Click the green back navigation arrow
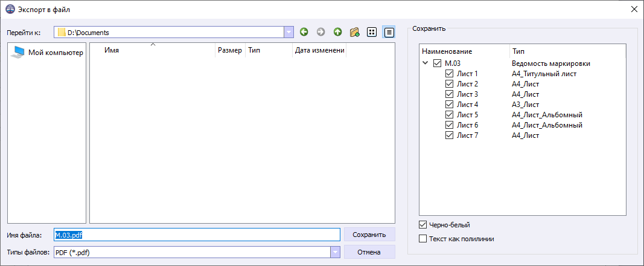Image resolution: width=644 pixels, height=266 pixels. click(x=304, y=32)
